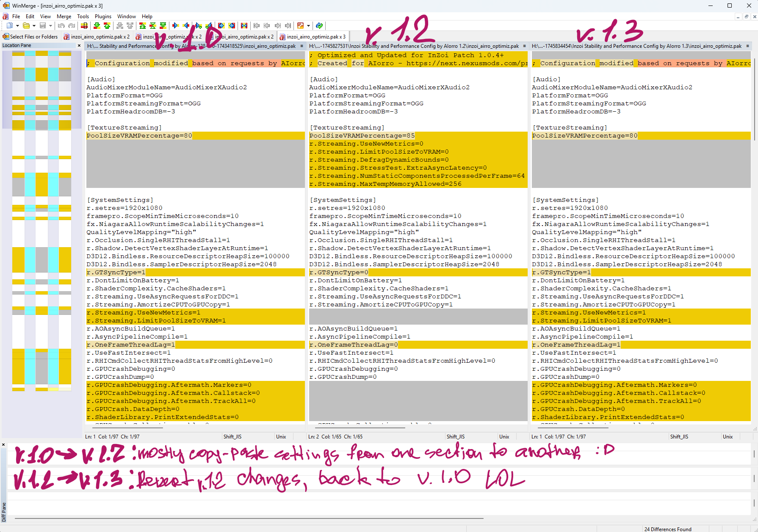Click r.Streaming.StressTest.ExtraAsyncLatency=0 line
The image size is (758, 532).
(x=398, y=168)
